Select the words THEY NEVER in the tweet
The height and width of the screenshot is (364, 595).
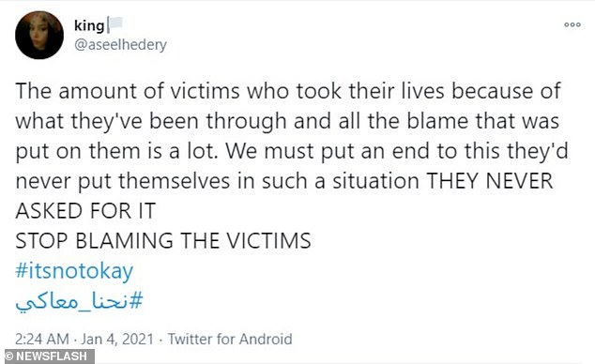coord(490,181)
